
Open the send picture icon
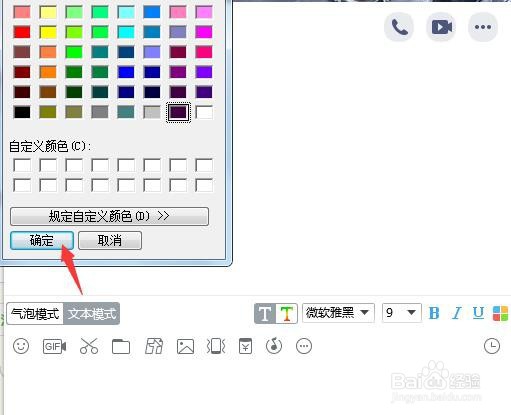click(185, 346)
